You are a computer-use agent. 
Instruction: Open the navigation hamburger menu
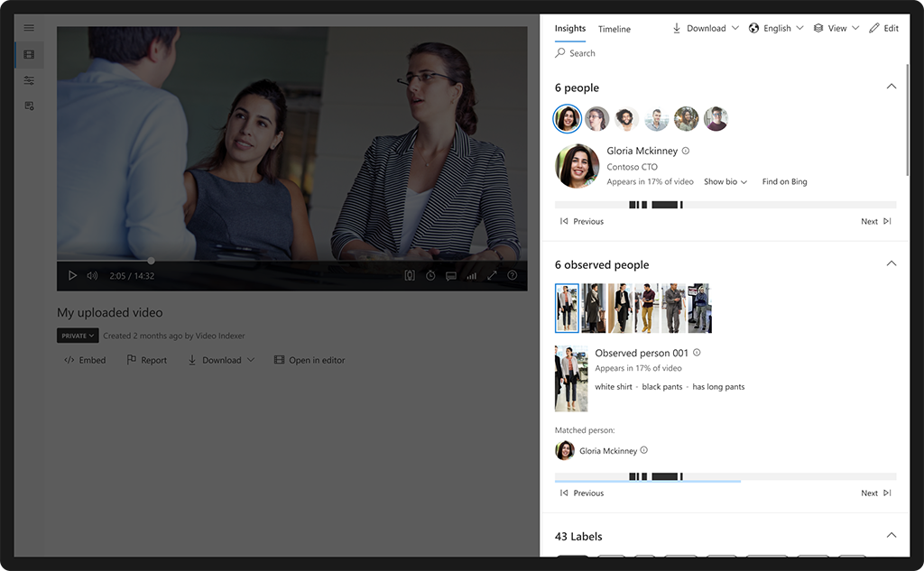pyautogui.click(x=28, y=28)
